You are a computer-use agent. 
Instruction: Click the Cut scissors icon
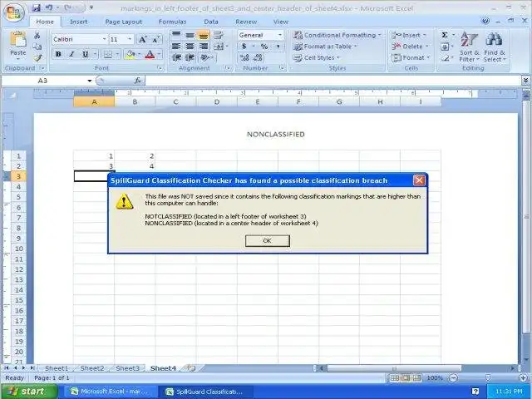coord(37,35)
